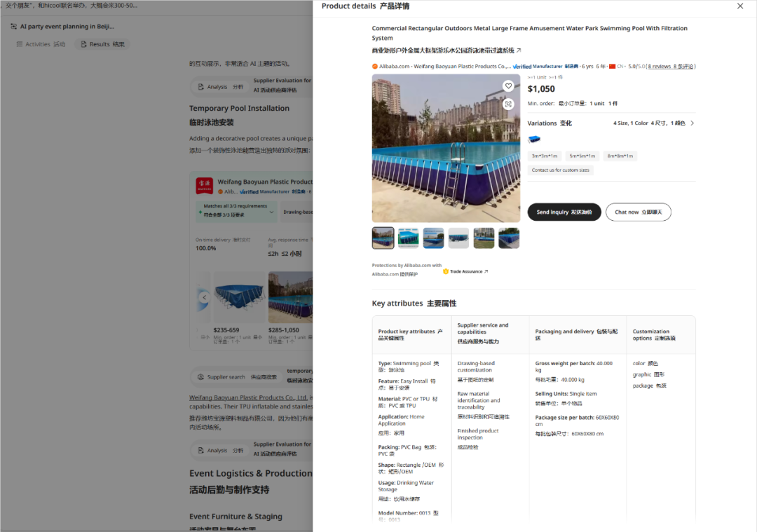Switch to the Results tab
Viewport: 757px width, 532px height.
tap(102, 44)
